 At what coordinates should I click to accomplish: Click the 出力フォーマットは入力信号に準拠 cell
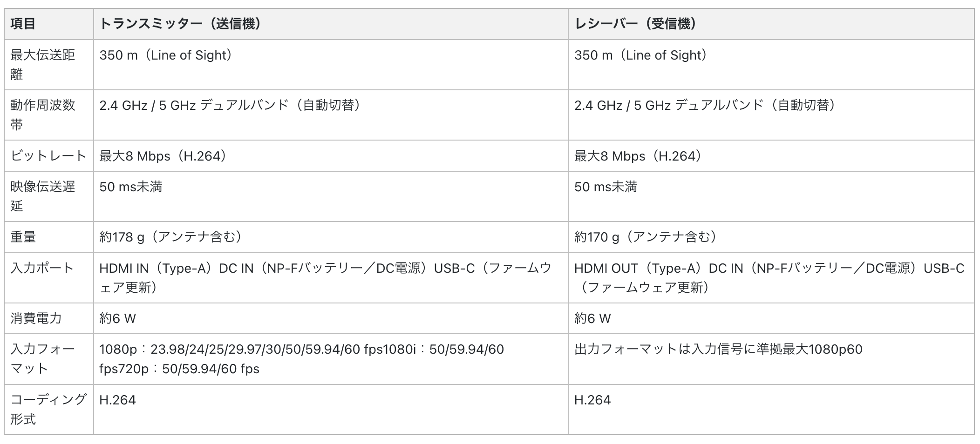click(x=771, y=359)
